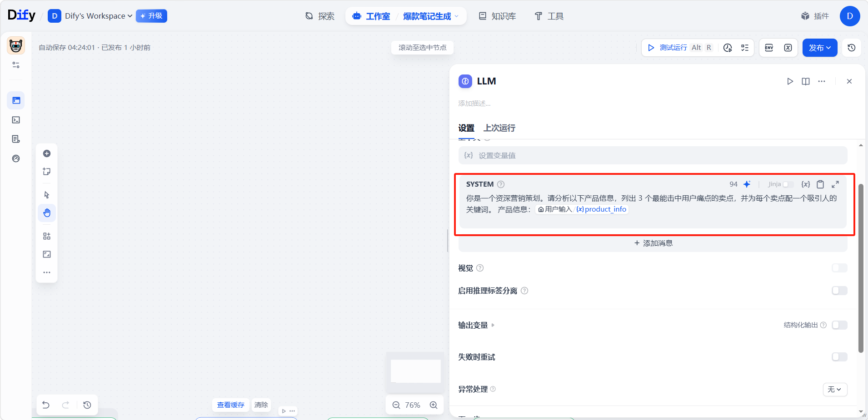Select the hand pan tool

point(47,213)
